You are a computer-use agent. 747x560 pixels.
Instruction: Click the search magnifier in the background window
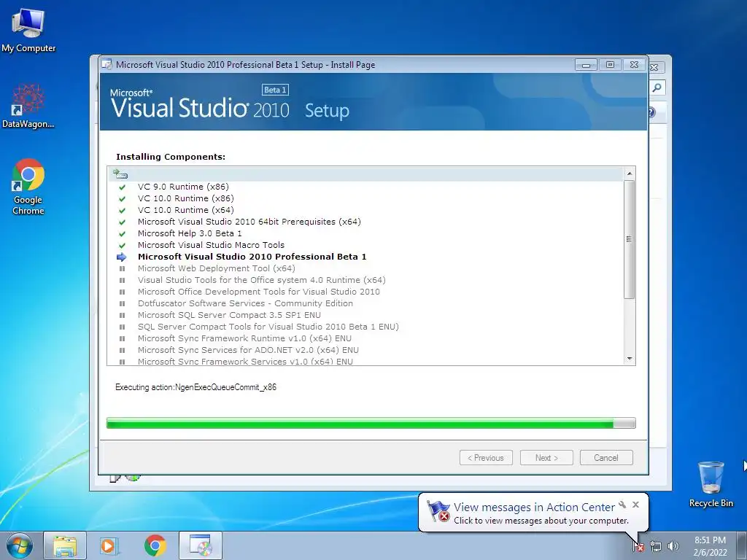coord(657,87)
